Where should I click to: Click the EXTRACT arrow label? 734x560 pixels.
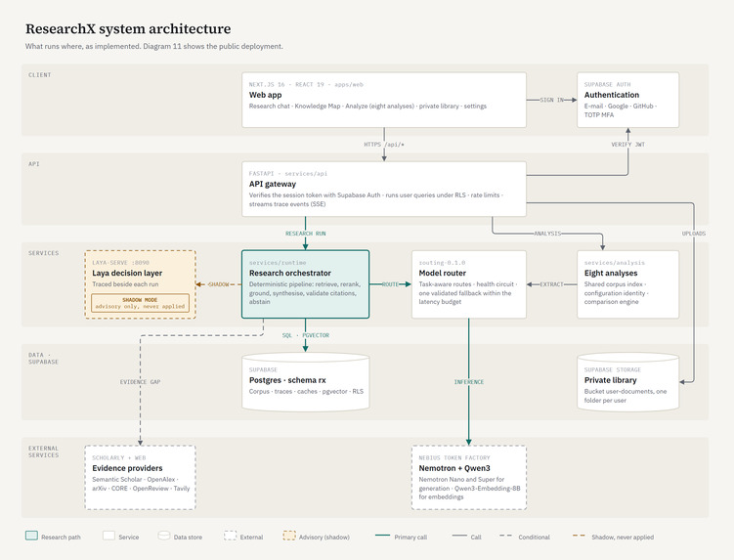pos(551,284)
